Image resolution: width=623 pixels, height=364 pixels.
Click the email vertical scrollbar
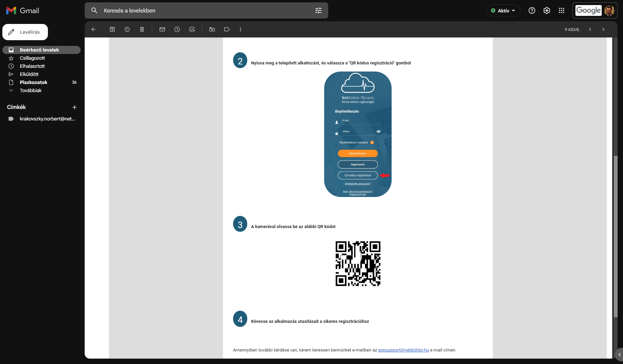point(616,236)
